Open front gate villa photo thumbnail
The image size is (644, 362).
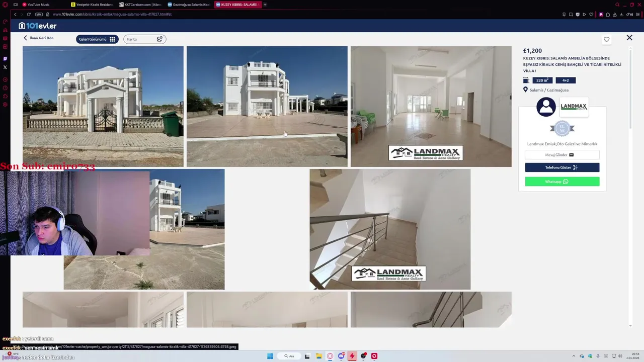(103, 107)
